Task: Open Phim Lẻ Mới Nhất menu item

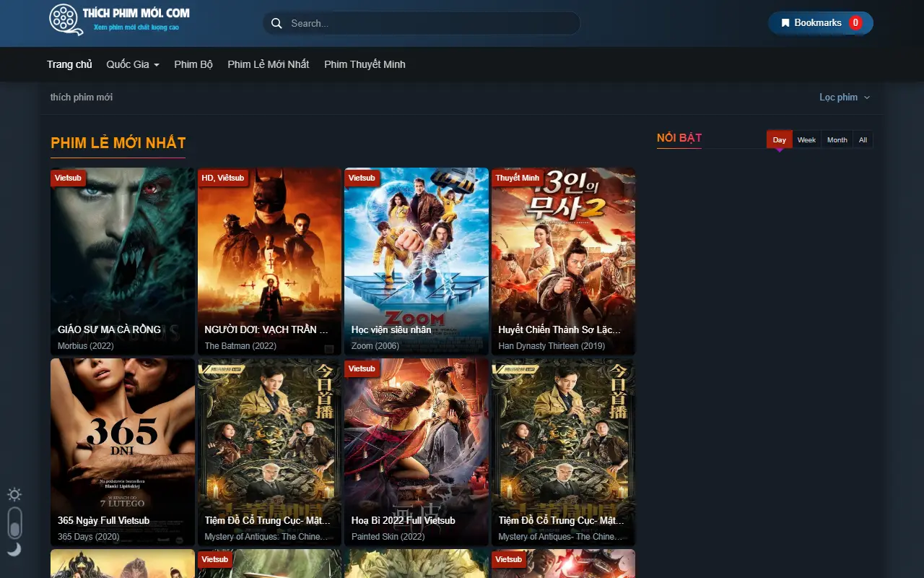Action: click(x=269, y=64)
